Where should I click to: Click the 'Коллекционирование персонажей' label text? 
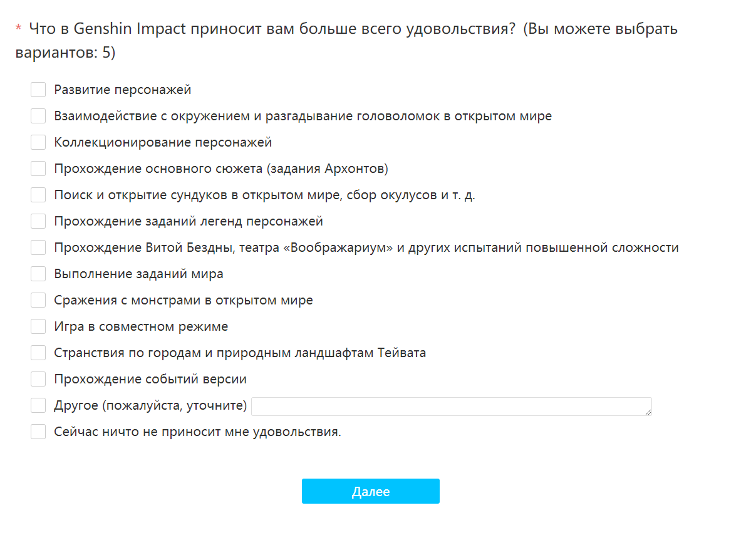(163, 143)
